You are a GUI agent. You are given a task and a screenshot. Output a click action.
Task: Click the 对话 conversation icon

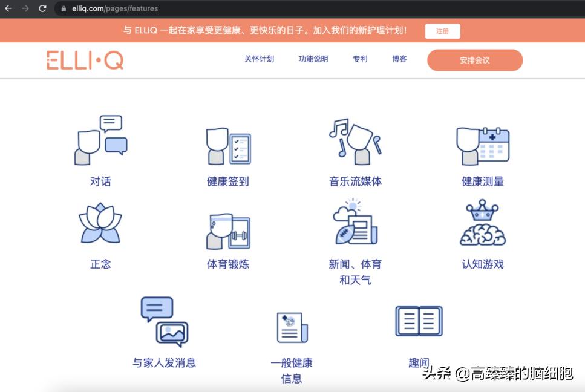click(x=99, y=139)
